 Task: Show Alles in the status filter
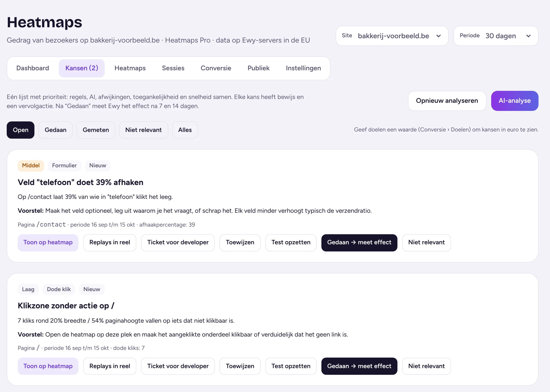pos(185,130)
